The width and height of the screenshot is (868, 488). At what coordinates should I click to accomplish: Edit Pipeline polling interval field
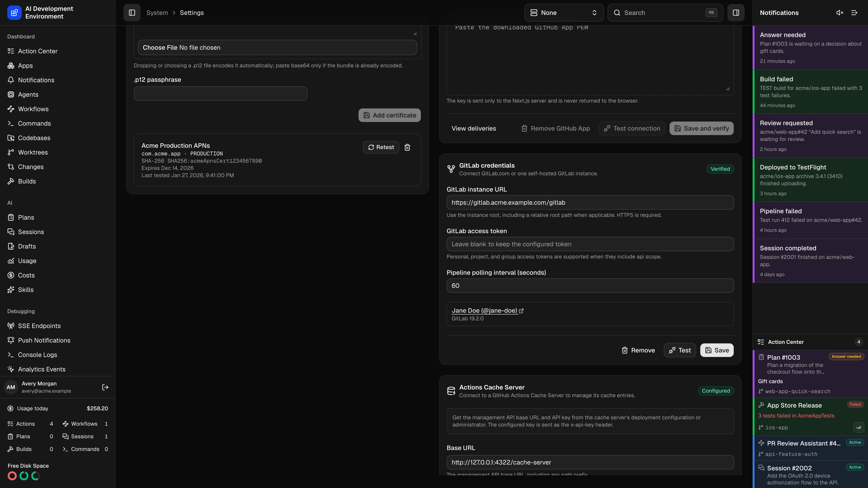pos(590,286)
